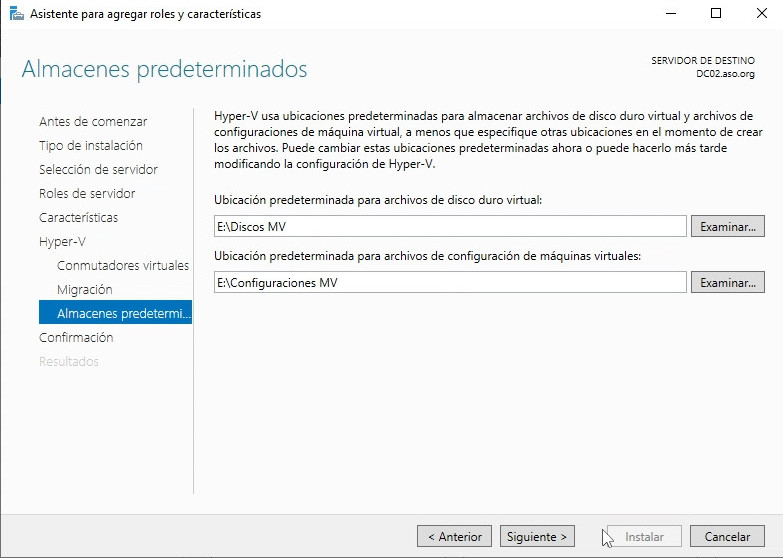Open the 'Hyper-V' step
Image resolution: width=783 pixels, height=558 pixels.
pos(62,241)
